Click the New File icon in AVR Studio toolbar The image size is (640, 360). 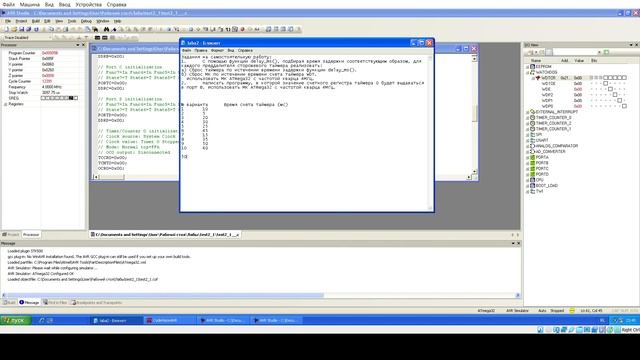click(6, 29)
